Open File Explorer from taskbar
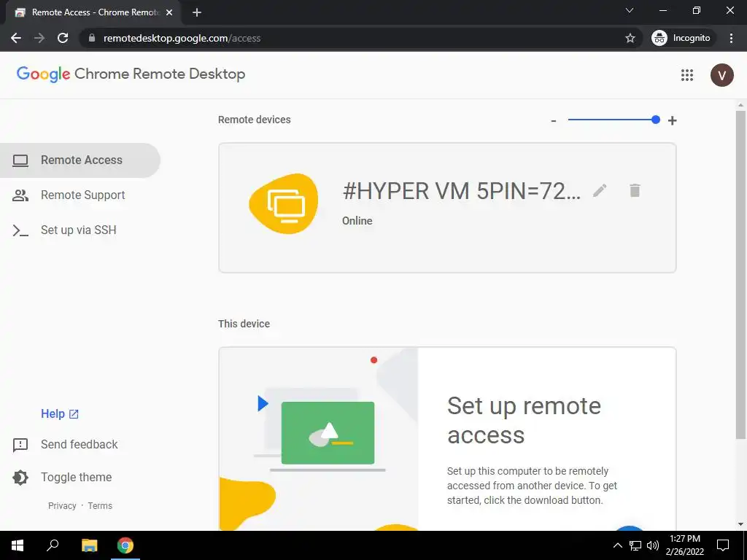This screenshot has width=747, height=560. (x=90, y=545)
